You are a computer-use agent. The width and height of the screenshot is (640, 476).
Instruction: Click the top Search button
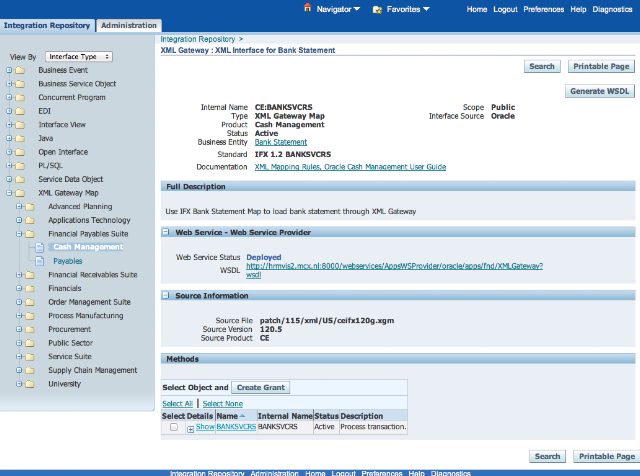click(542, 66)
